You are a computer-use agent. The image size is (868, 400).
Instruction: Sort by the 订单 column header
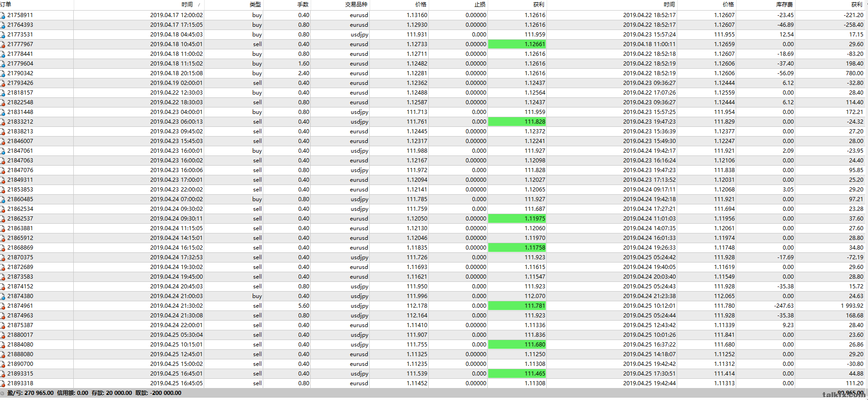pyautogui.click(x=37, y=5)
